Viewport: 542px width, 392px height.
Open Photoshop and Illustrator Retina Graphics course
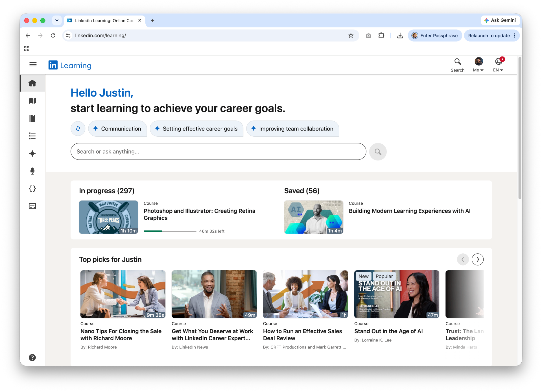199,214
